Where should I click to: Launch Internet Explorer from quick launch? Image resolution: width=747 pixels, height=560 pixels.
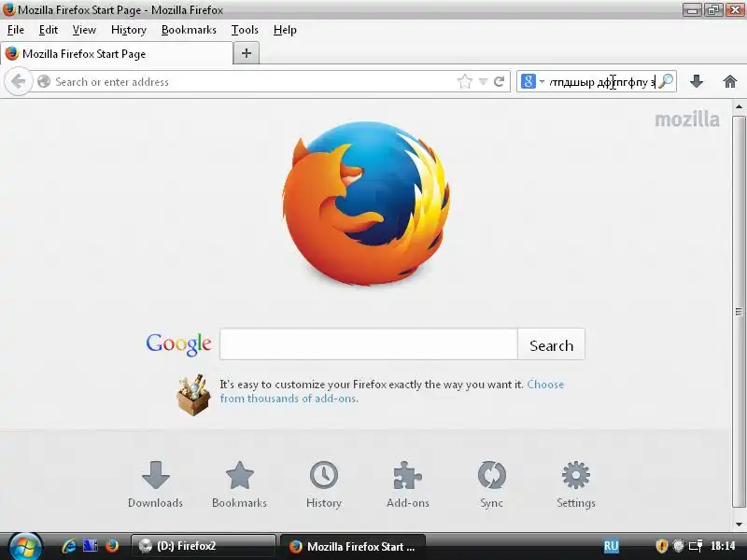(x=68, y=546)
